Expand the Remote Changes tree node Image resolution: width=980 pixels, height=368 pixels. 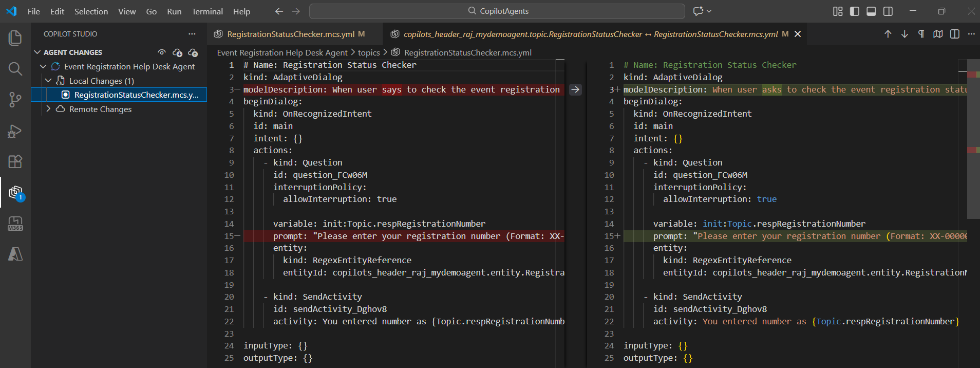coord(48,109)
